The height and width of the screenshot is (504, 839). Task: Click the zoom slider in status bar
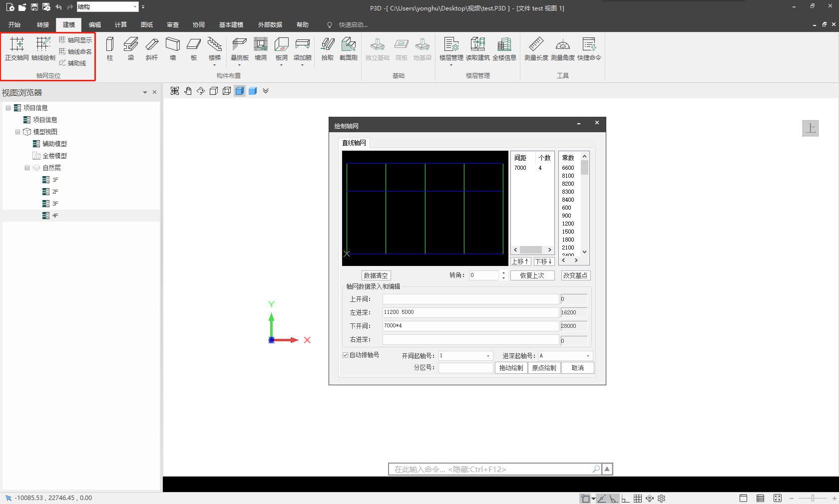(x=813, y=499)
